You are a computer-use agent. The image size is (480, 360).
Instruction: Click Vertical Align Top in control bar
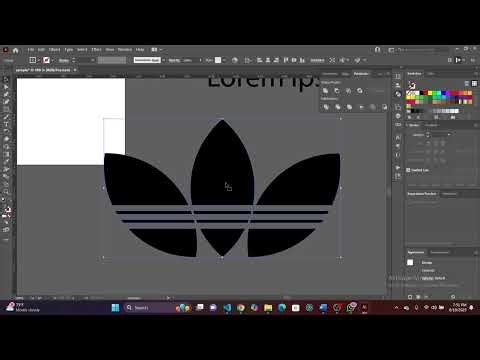click(x=286, y=60)
